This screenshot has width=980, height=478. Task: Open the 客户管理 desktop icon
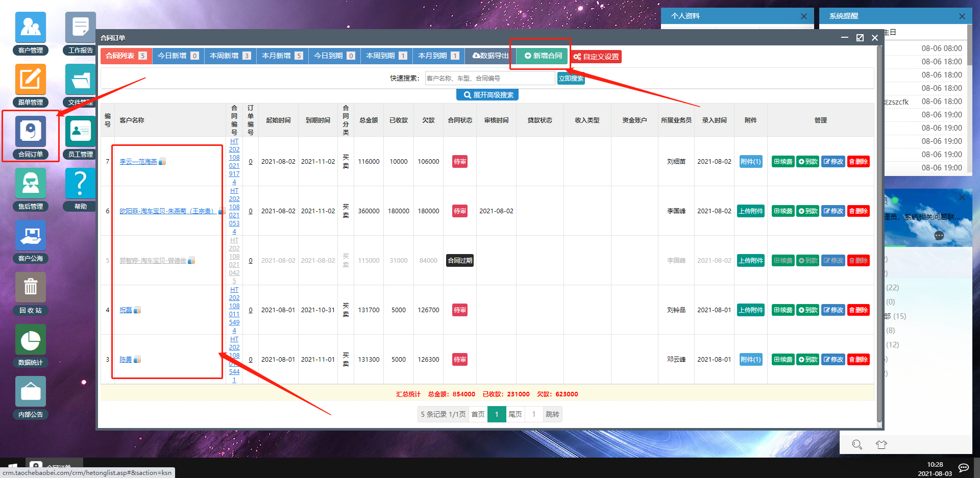(31, 33)
